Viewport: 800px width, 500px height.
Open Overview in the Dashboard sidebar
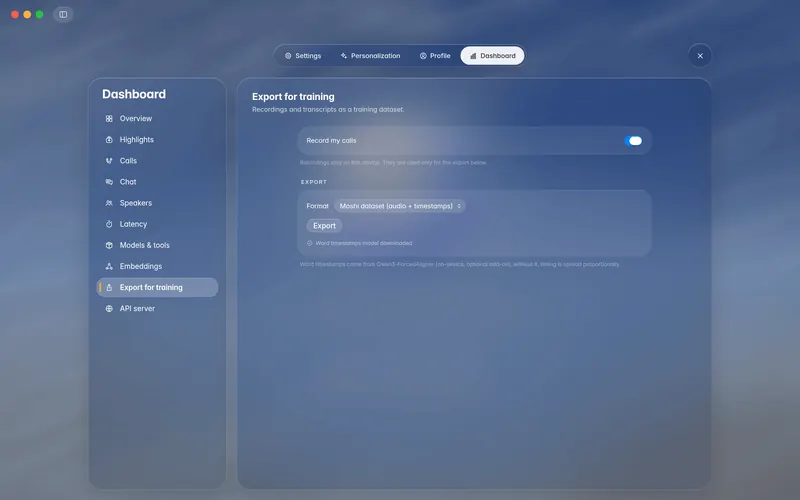click(x=157, y=118)
